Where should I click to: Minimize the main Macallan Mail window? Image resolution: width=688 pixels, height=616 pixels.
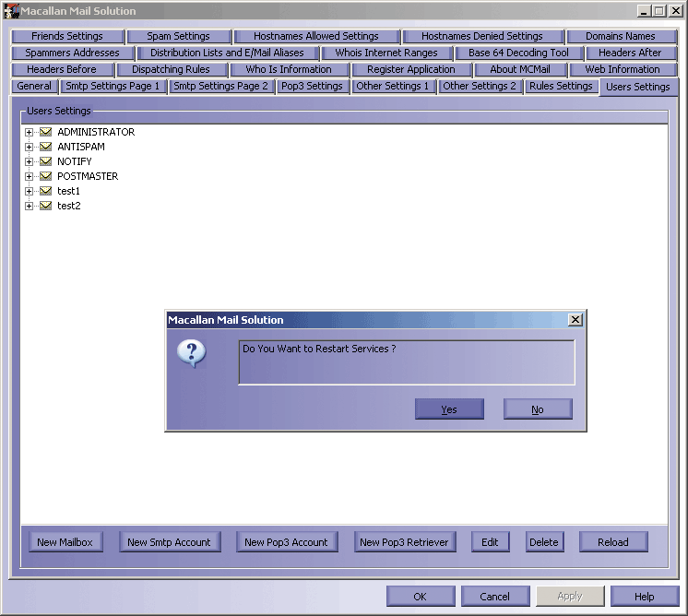644,11
